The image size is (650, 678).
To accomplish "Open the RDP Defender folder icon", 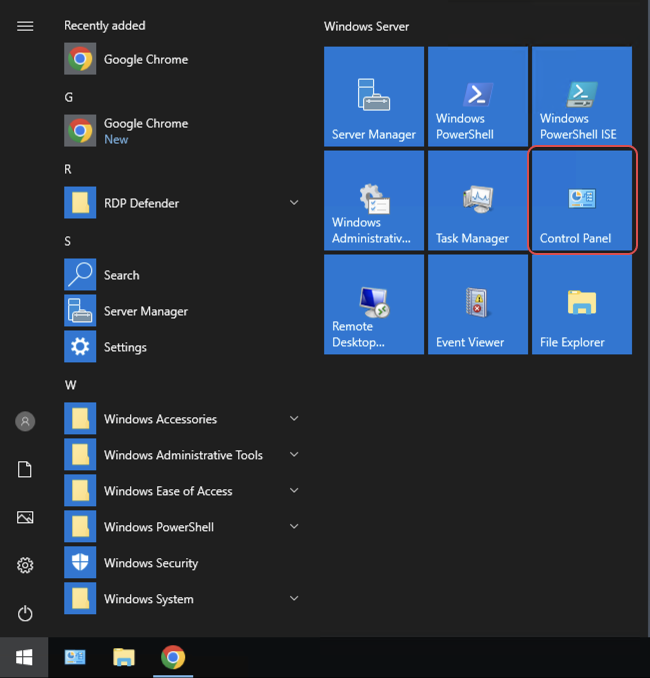I will (x=80, y=202).
